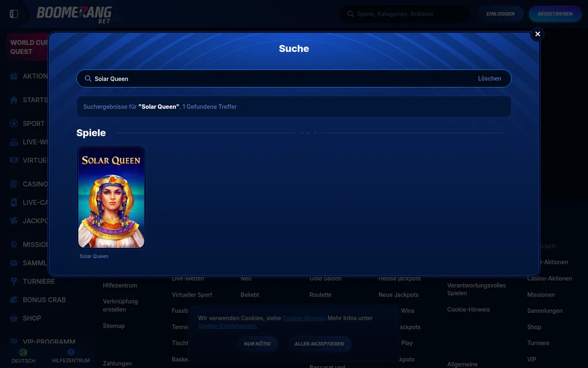588x368 pixels.
Task: Click the VIP link in the footer
Action: click(532, 359)
